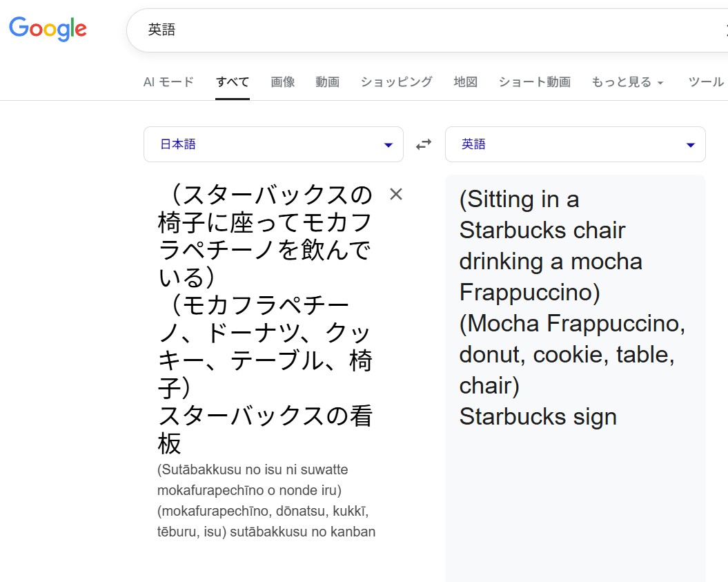
Task: Open the 英語 target language dropdown
Action: tap(575, 144)
